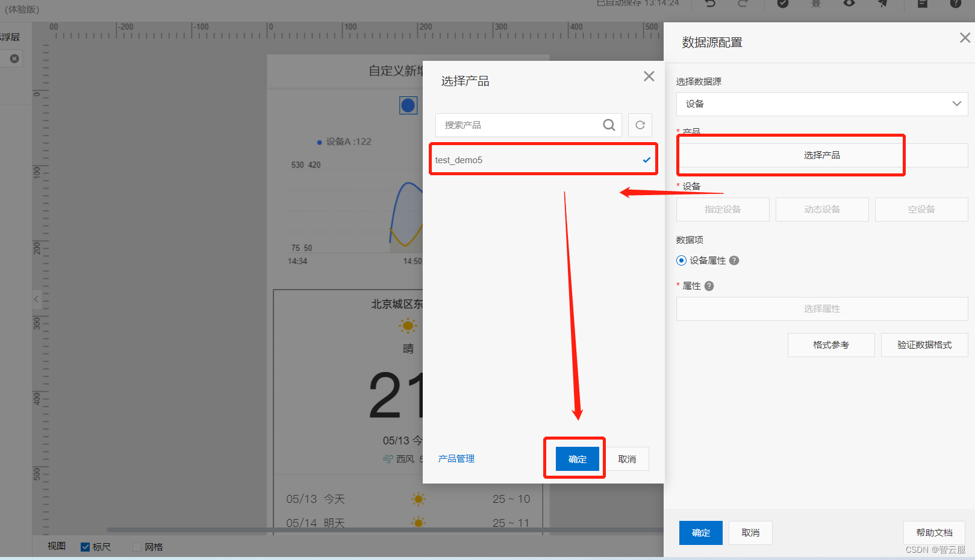The width and height of the screenshot is (975, 560).
Task: Click the magnifier search icon in product dialog
Action: (x=609, y=125)
